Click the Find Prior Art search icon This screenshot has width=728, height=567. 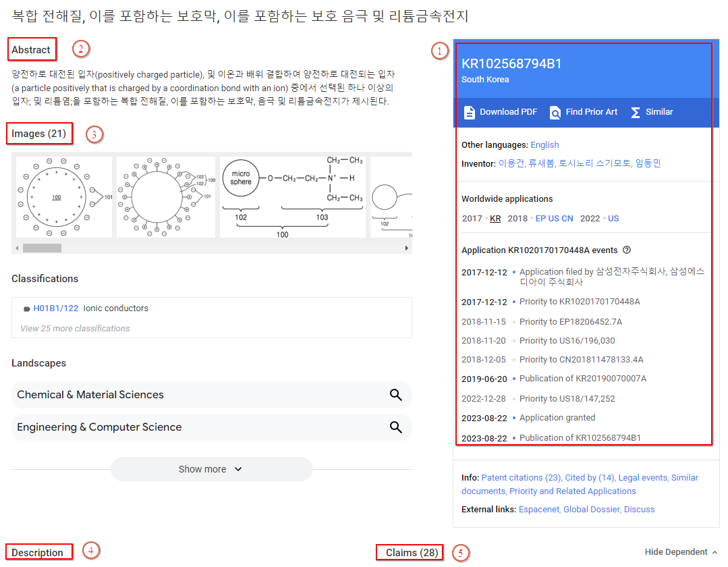tap(555, 112)
